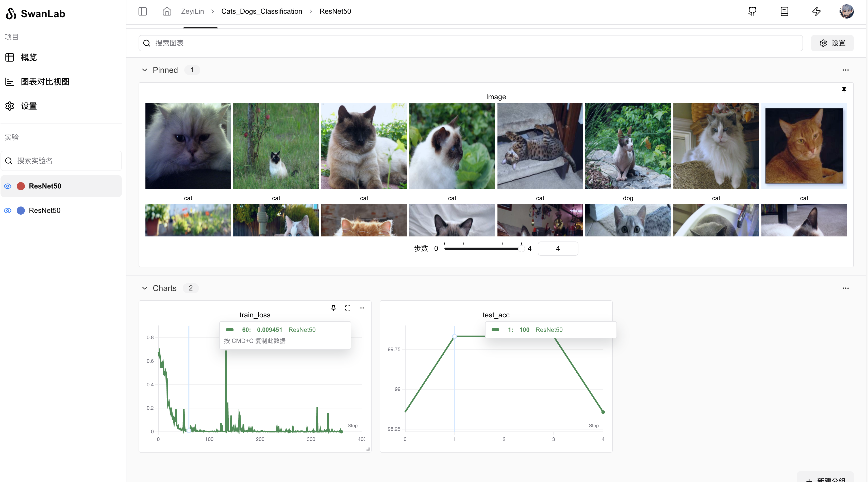Open Cats_Dogs_Classification breadcrumb link
This screenshot has width=868, height=482.
(x=261, y=11)
